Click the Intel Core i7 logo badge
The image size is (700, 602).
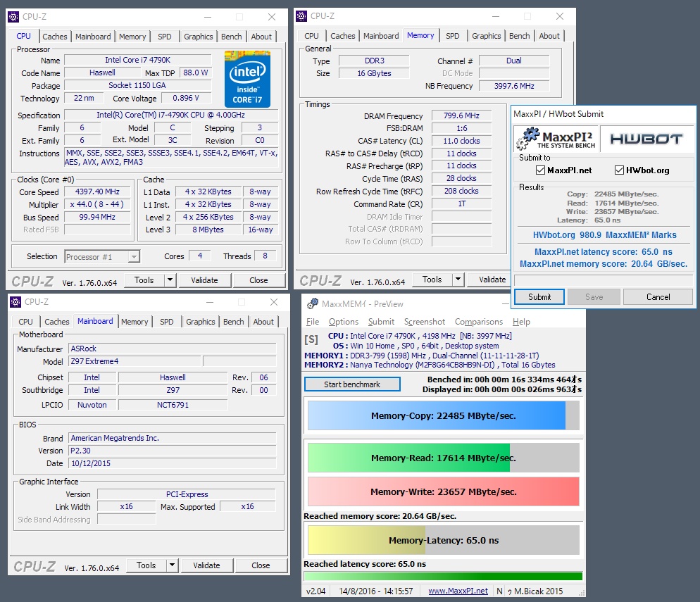(247, 79)
